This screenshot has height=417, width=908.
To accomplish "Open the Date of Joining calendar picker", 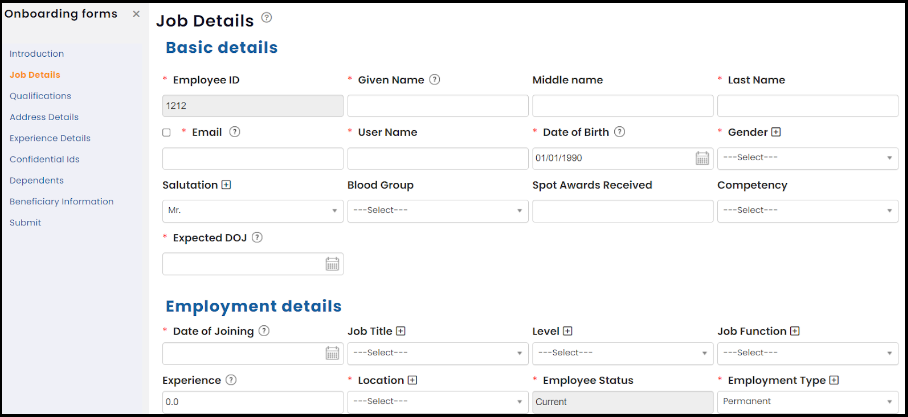I will [332, 353].
